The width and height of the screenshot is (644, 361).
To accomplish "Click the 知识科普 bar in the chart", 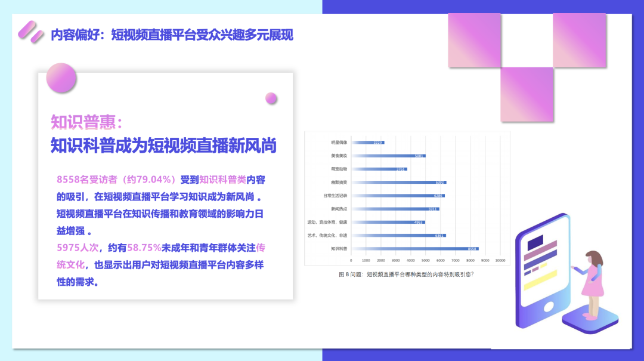I will (x=415, y=248).
